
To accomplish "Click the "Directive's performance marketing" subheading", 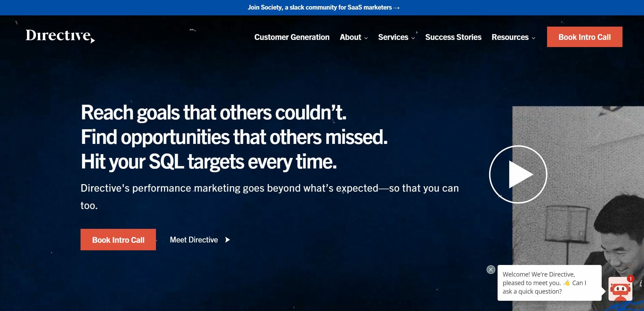I will (x=270, y=197).
